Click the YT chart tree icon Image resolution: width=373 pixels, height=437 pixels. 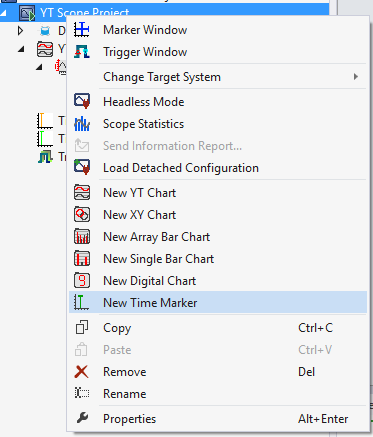pyautogui.click(x=45, y=49)
